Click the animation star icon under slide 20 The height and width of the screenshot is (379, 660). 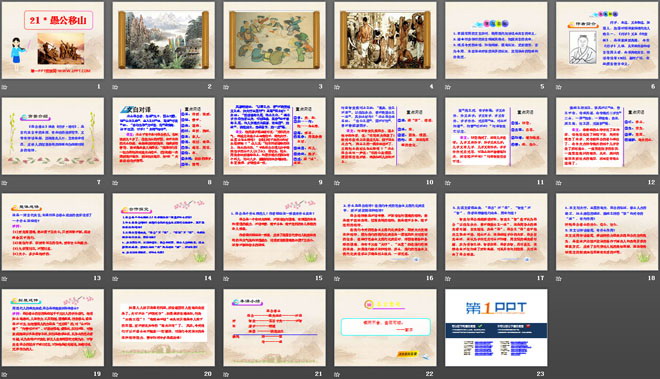(x=115, y=374)
